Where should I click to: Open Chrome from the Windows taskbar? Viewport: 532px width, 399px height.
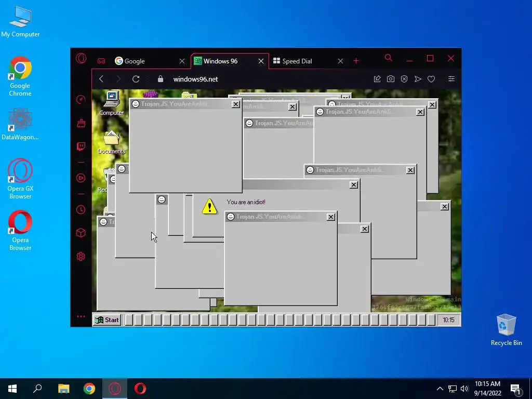pos(89,389)
